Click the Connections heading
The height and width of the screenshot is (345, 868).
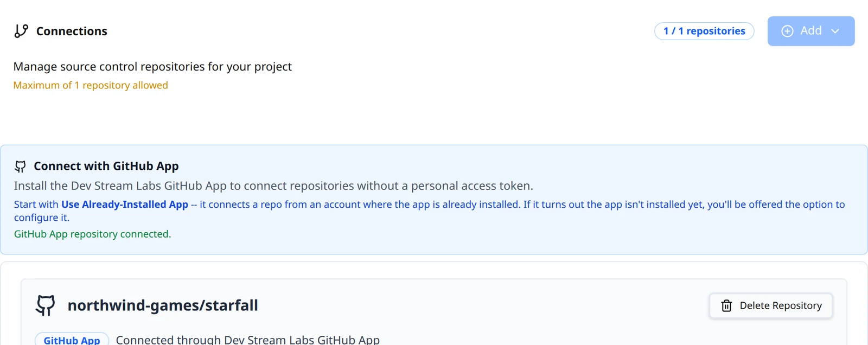(72, 31)
